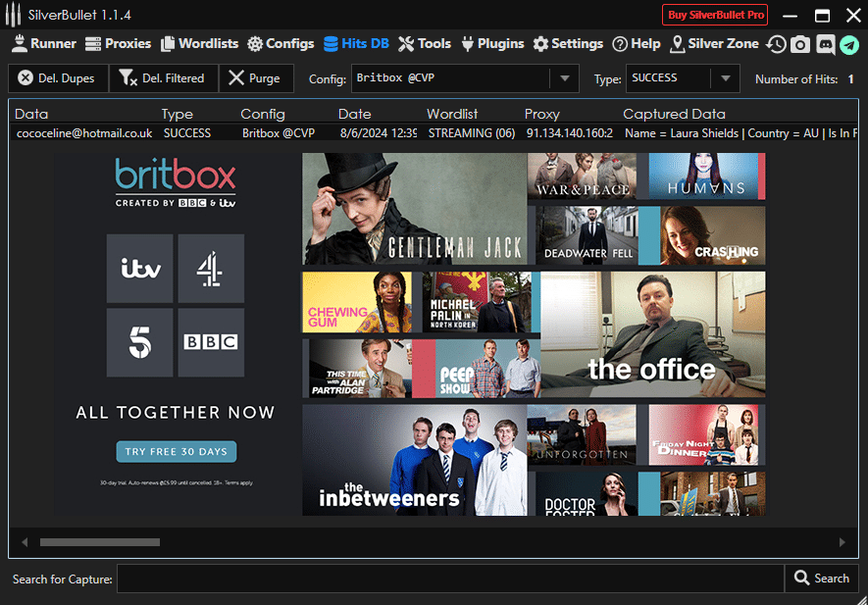Click the STREAMING (06) wordlist cell

[x=471, y=133]
